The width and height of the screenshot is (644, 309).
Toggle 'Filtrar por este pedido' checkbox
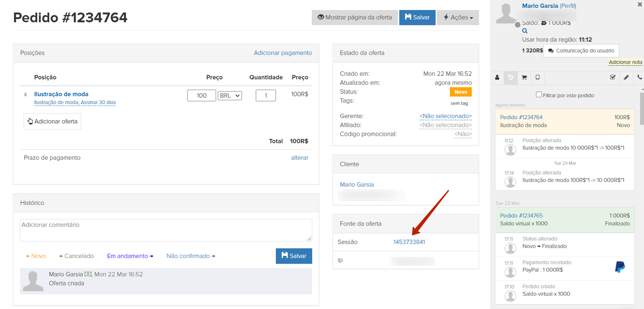(539, 95)
